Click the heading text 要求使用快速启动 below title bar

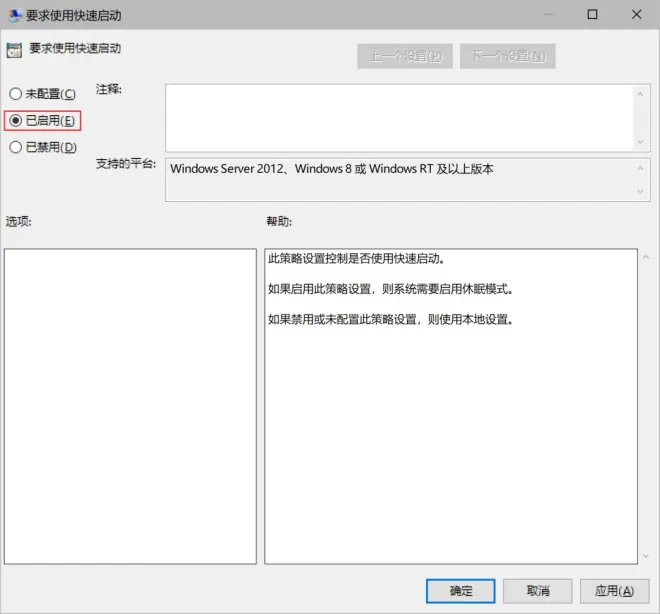(75, 48)
